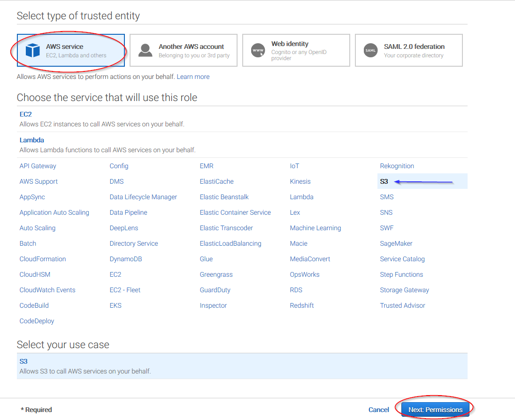
Task: Select Directory Service
Action: click(134, 243)
